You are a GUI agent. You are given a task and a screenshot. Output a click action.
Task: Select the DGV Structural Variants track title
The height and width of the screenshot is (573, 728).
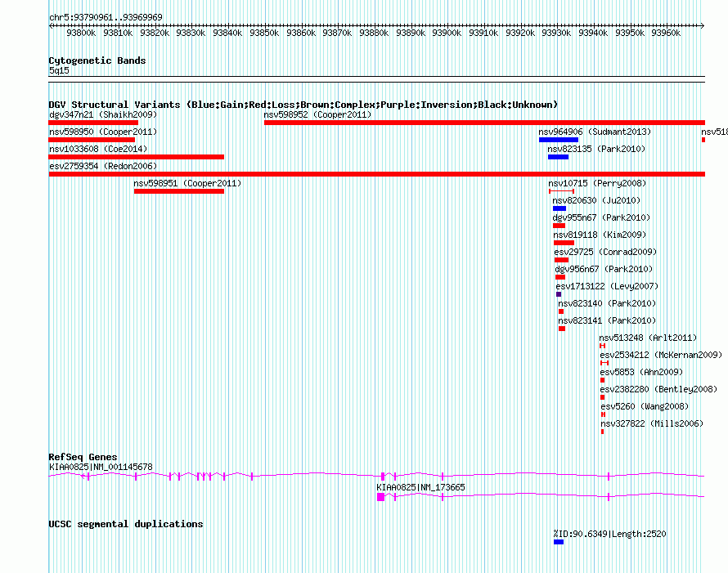303,105
